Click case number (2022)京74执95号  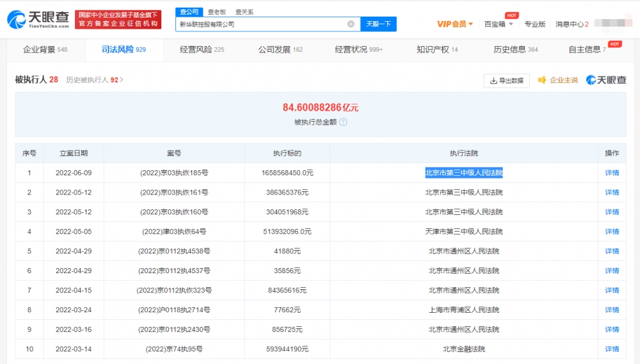(x=174, y=349)
